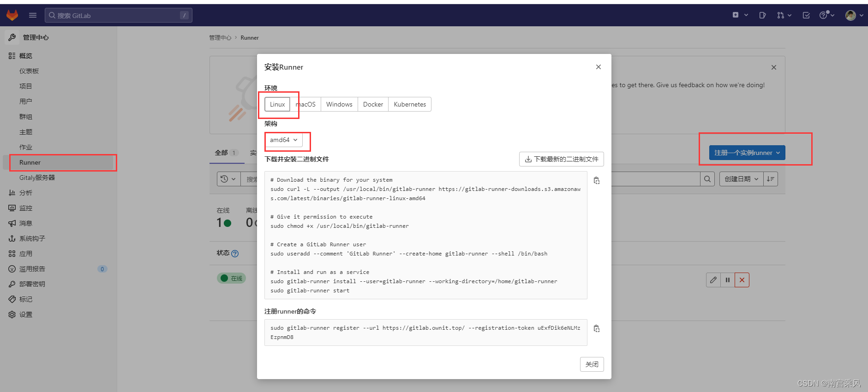Edit the runner with pencil icon
This screenshot has height=392, width=868.
713,280
